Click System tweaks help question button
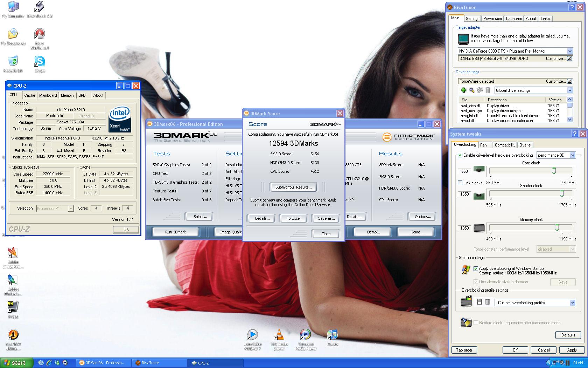The image size is (588, 368). click(x=574, y=134)
